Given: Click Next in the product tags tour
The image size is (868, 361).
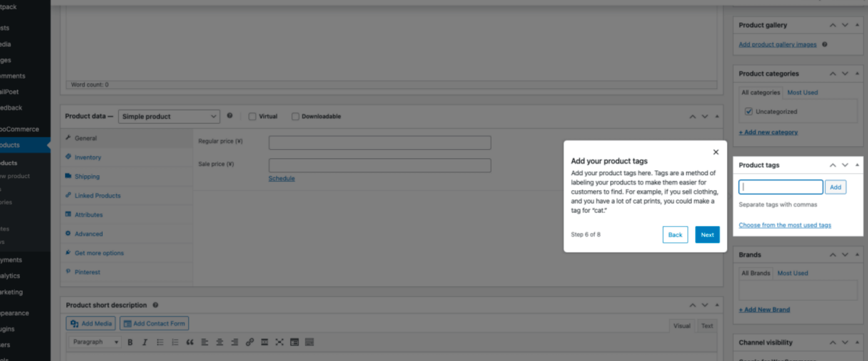Looking at the screenshot, I should [x=707, y=235].
